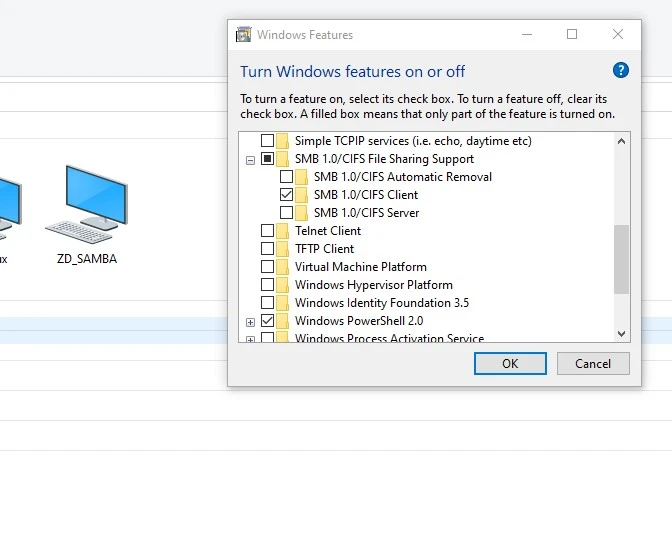
Task: Click folder icon beside Windows Identity Foundation 3.5
Action: pyautogui.click(x=282, y=303)
